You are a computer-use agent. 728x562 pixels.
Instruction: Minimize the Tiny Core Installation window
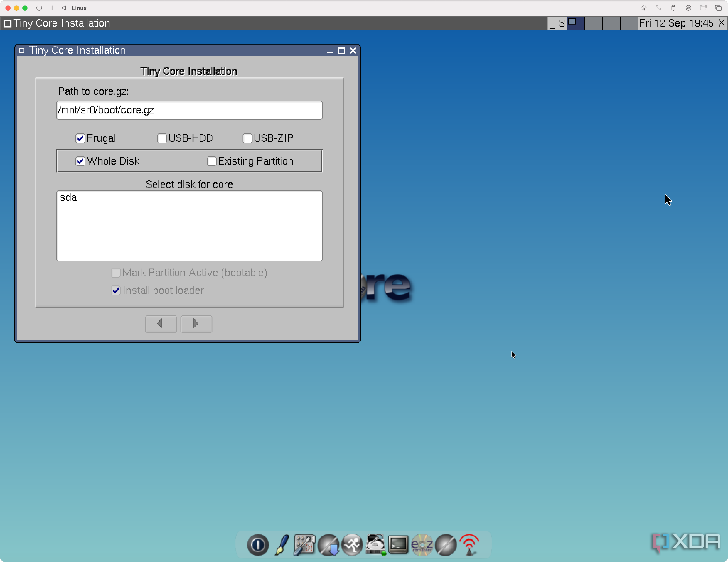tap(330, 51)
